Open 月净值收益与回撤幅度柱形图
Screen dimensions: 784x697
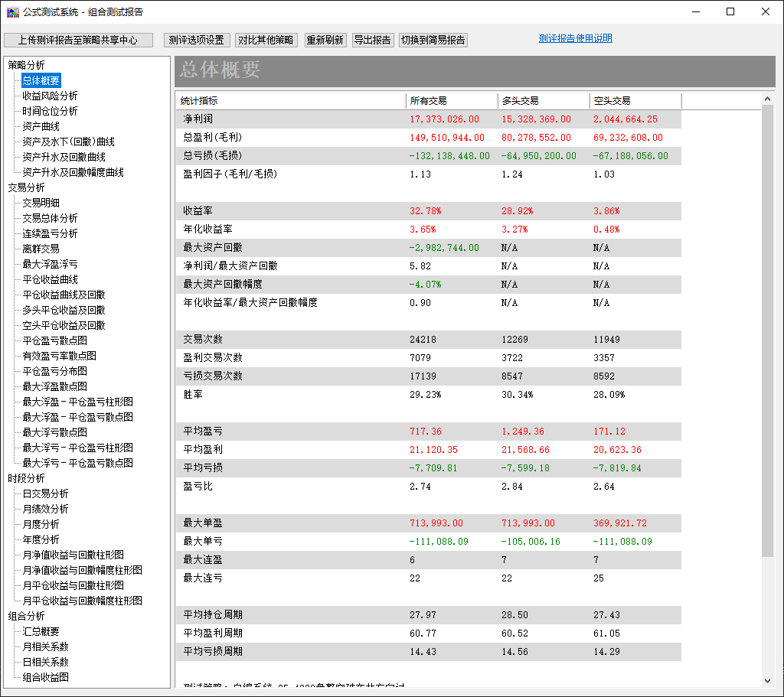[x=83, y=570]
